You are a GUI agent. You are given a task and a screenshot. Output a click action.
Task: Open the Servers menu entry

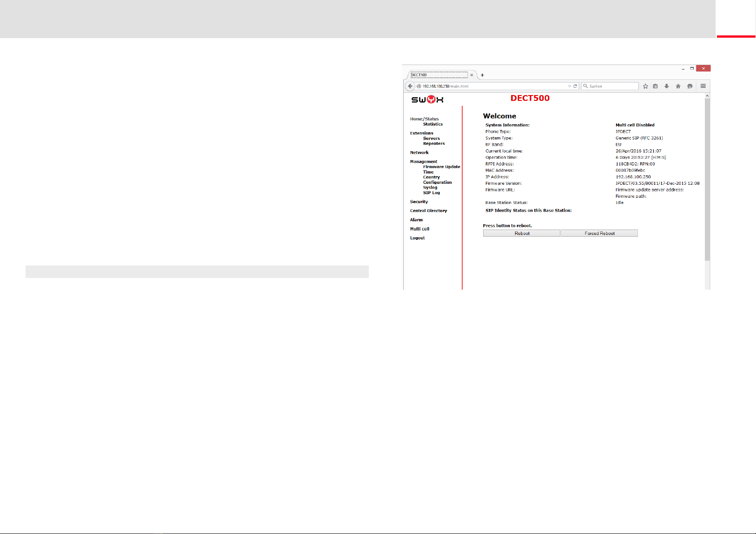pos(432,139)
